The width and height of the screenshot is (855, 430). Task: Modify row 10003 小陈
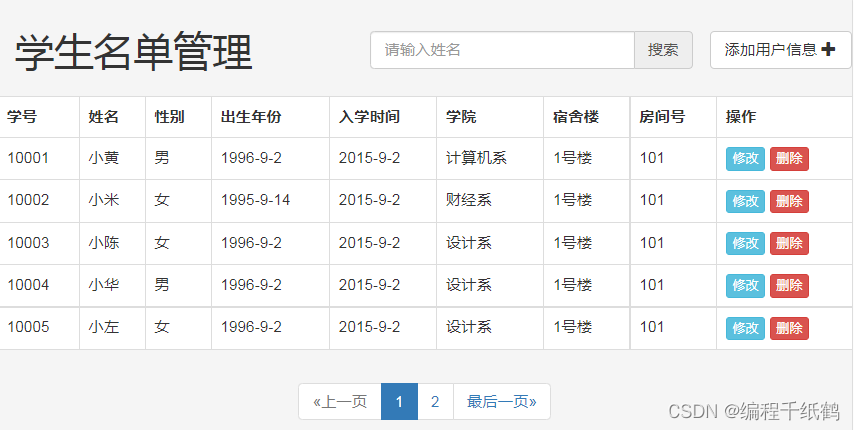[x=745, y=243]
